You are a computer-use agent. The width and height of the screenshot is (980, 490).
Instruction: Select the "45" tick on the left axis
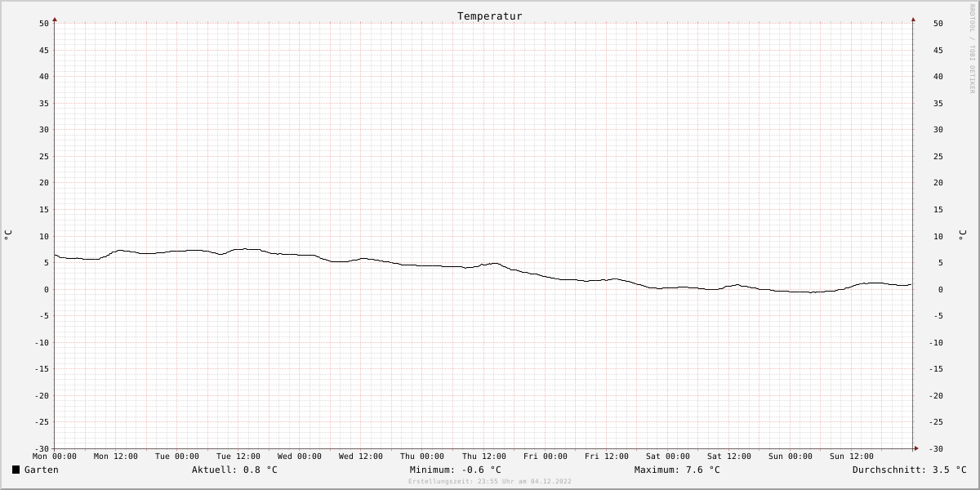pyautogui.click(x=44, y=50)
